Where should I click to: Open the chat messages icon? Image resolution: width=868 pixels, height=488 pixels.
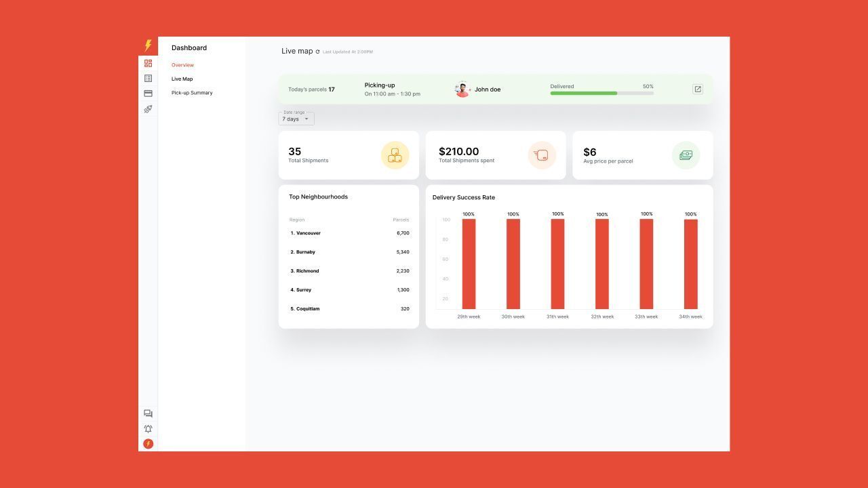pos(148,413)
